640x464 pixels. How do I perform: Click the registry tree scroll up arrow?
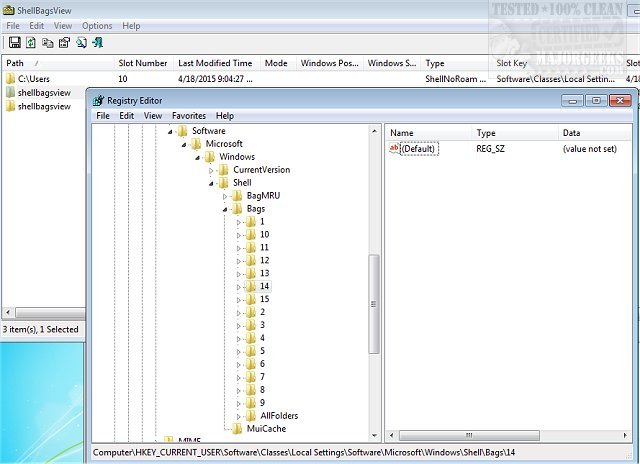374,131
